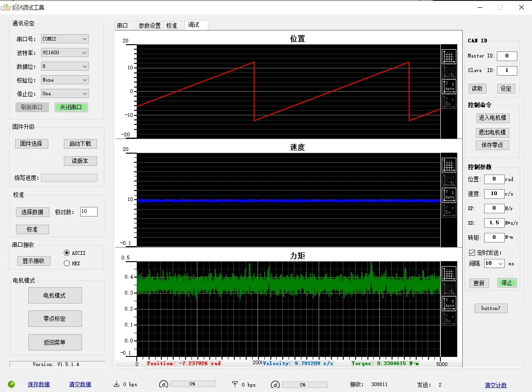
Task: Click the zoom magnifier icon on 力矩 chart
Action: 449,289
